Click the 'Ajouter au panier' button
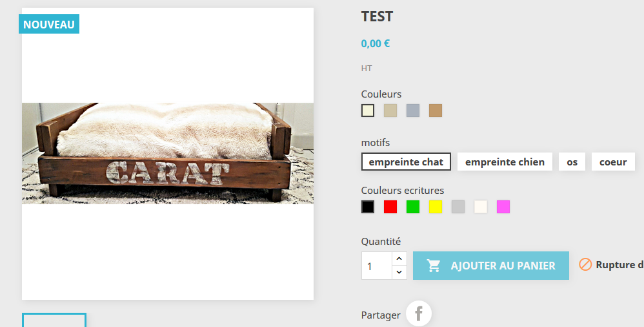The image size is (644, 327). 491,266
